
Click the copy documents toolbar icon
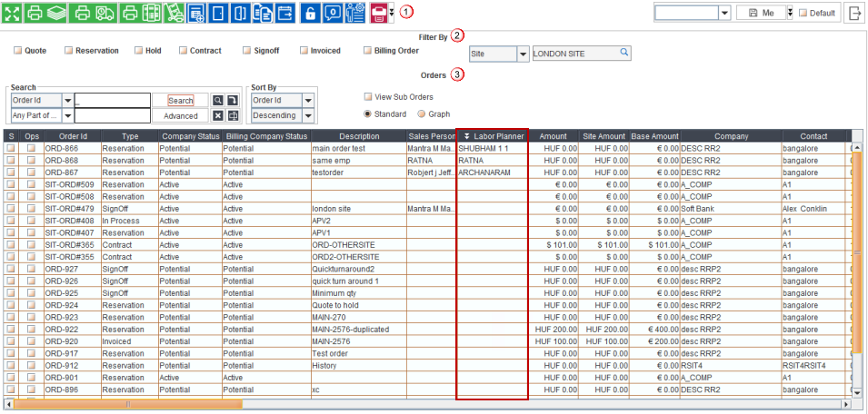point(264,13)
